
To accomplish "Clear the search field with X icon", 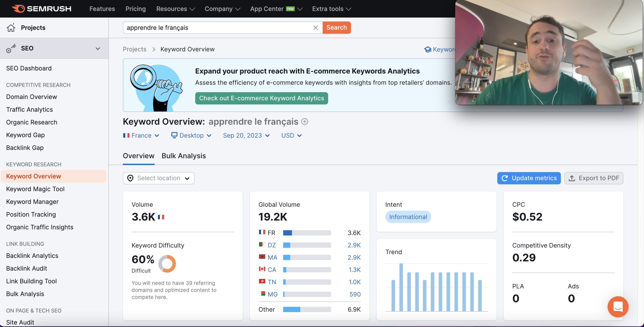I will pyautogui.click(x=315, y=27).
